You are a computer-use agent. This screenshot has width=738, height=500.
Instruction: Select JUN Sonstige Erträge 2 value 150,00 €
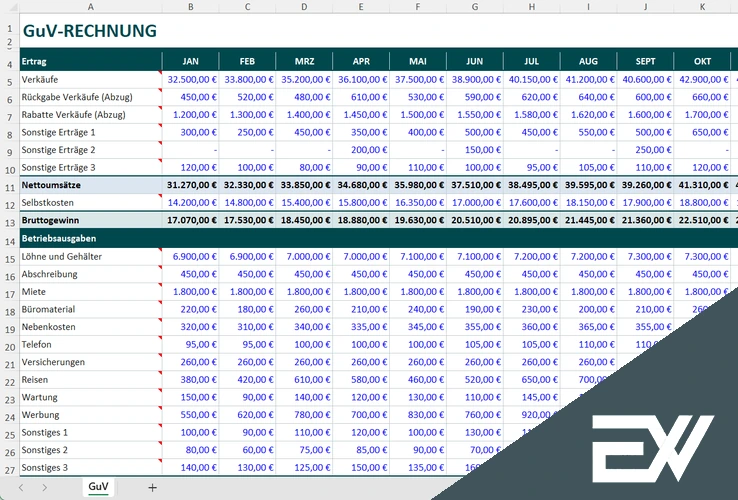474,150
